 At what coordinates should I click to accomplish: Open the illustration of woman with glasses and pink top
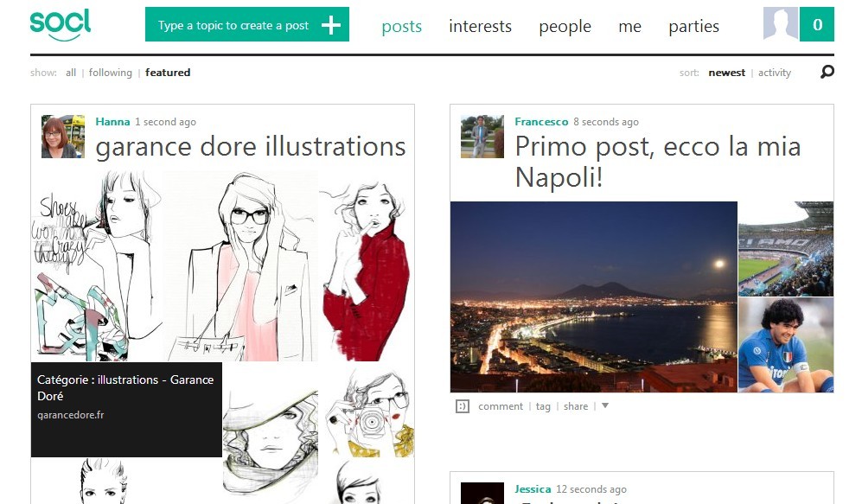point(240,265)
